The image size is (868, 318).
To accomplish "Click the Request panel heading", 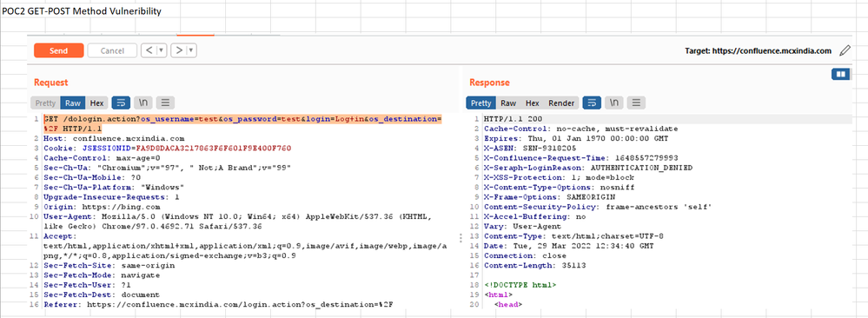I will [x=51, y=83].
